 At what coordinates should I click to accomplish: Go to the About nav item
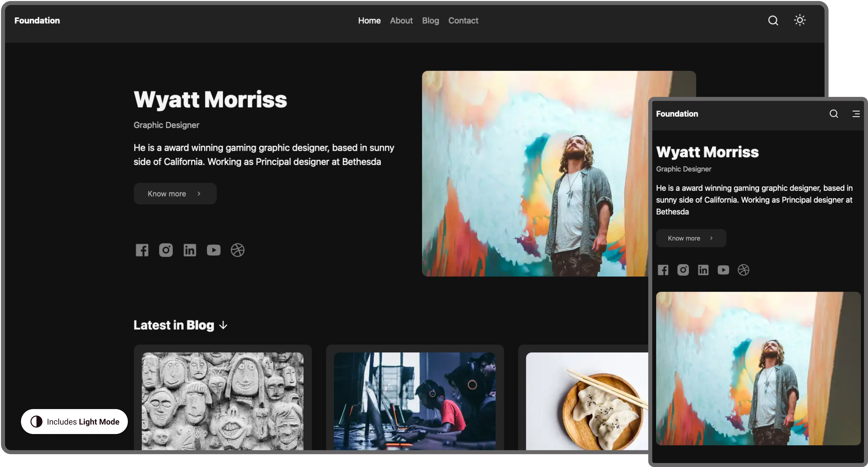coord(401,20)
